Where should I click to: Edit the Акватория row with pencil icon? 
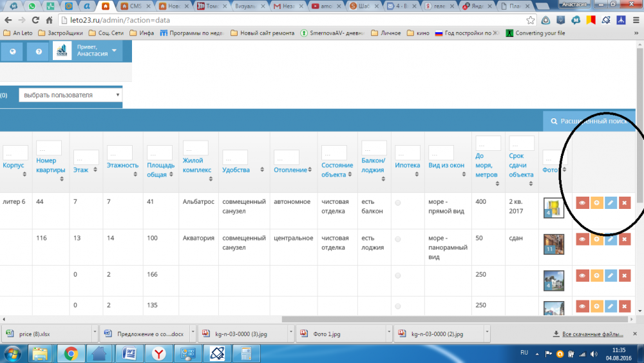tap(611, 239)
